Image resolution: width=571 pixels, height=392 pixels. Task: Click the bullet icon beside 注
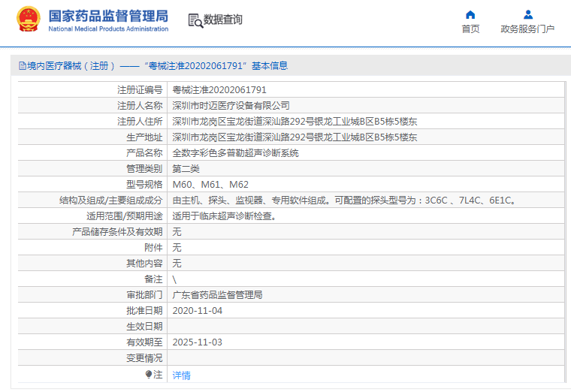coord(149,374)
